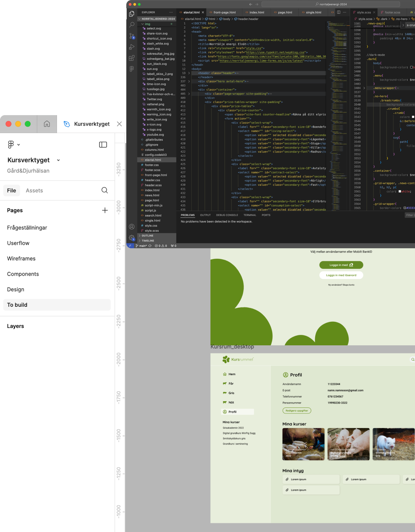
Task: Click the command center search field norrtaljeenergi-2024
Action: [x=331, y=4]
